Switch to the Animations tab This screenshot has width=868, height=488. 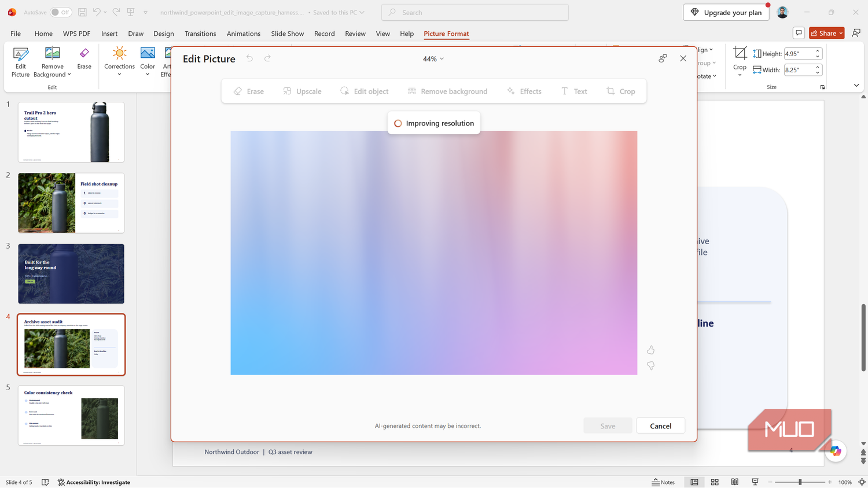[243, 34]
